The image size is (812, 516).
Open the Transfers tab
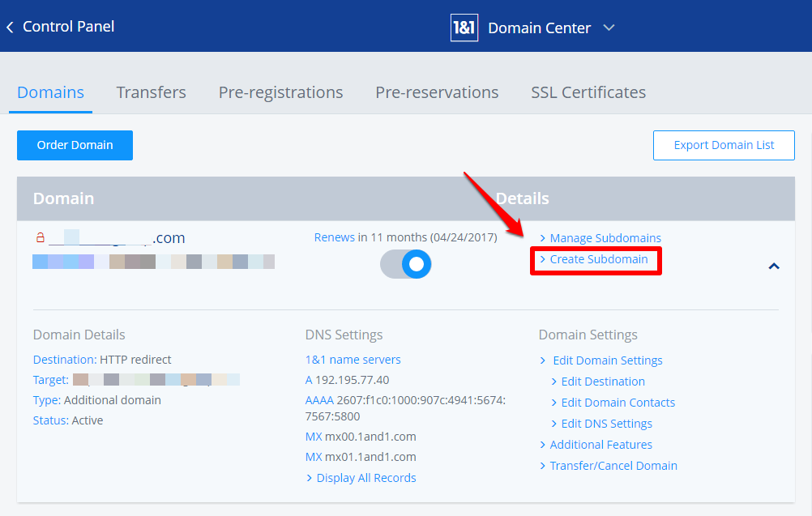tap(152, 92)
